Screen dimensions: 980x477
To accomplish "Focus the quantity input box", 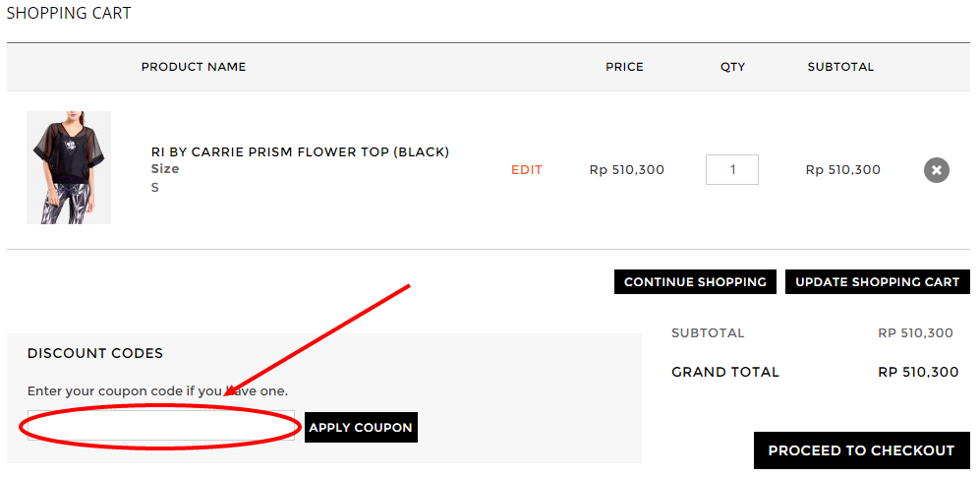I will tap(731, 169).
